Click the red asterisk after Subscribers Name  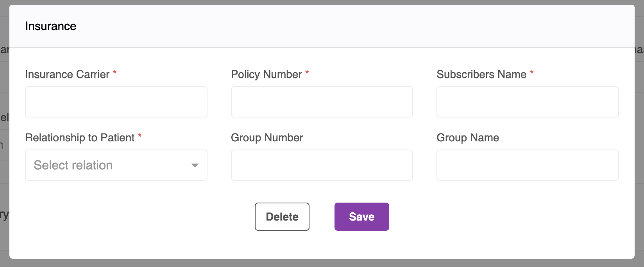[532, 73]
